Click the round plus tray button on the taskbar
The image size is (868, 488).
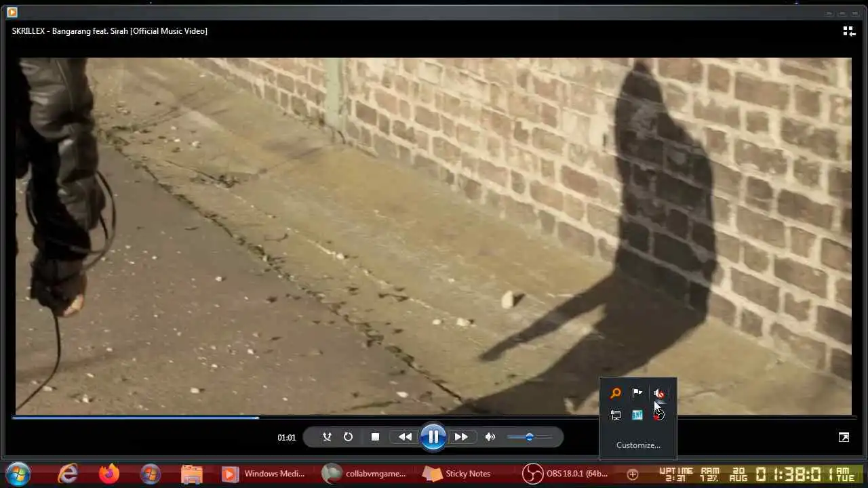click(633, 474)
